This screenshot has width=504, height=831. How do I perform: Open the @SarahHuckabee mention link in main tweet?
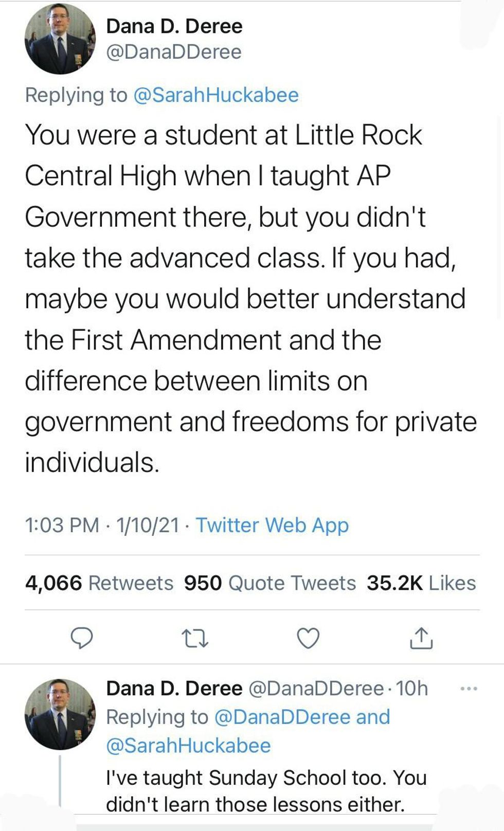(215, 95)
